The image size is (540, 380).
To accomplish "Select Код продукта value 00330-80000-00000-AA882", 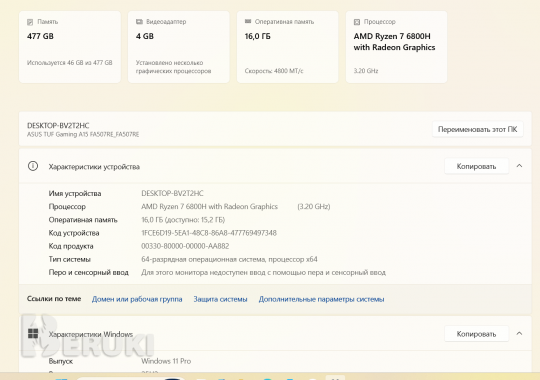I will [185, 246].
